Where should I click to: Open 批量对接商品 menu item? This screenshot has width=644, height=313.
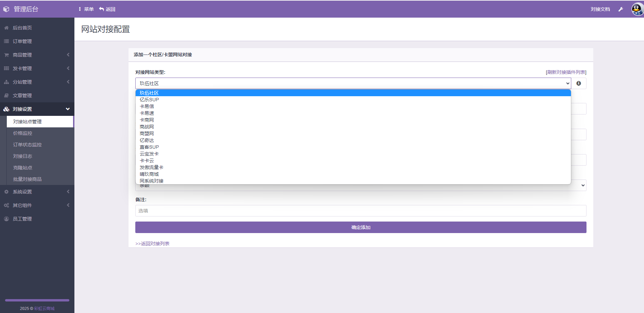pyautogui.click(x=27, y=179)
